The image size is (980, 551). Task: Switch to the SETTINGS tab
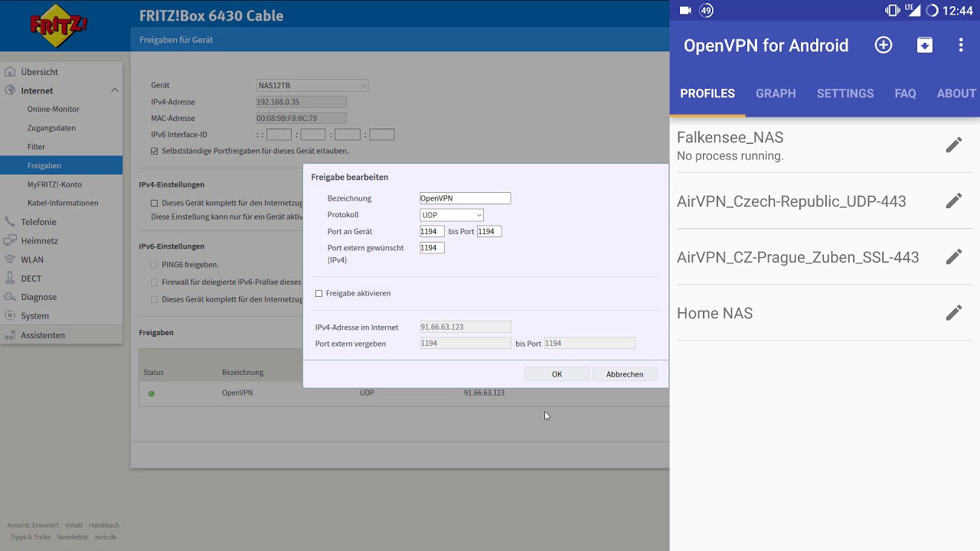(x=845, y=93)
